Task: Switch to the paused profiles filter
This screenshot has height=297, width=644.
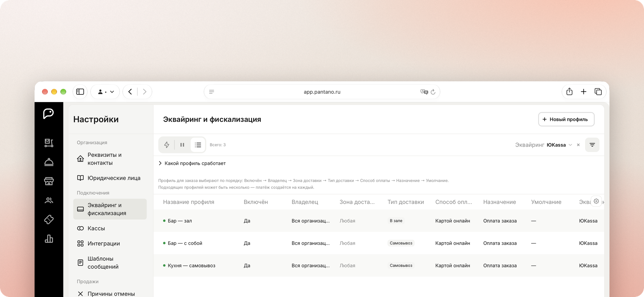Action: point(182,145)
